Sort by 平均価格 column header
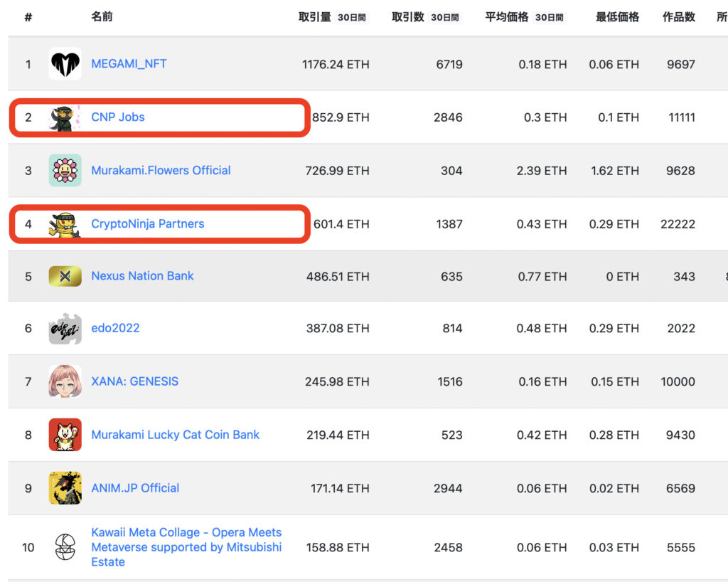Screen dimensions: 728x582 point(506,17)
